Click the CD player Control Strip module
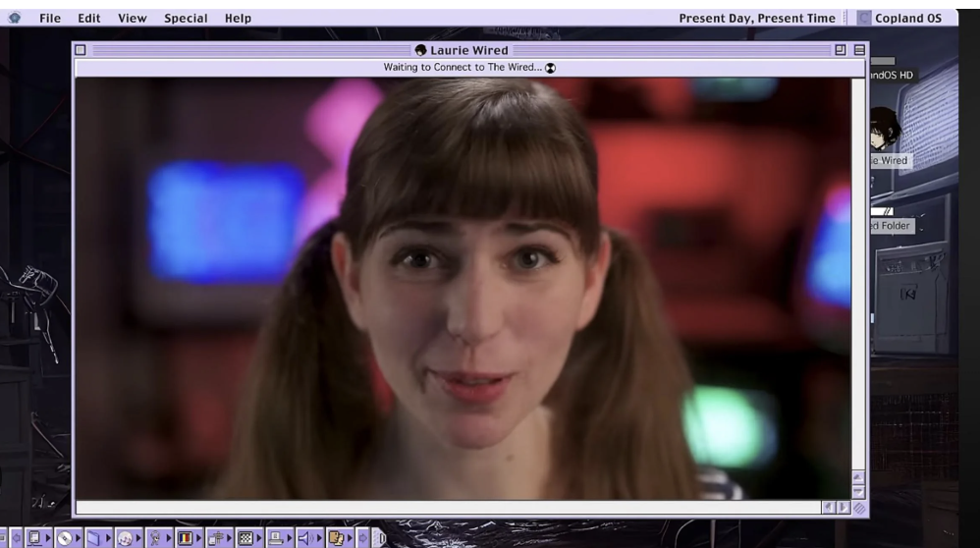 (x=65, y=537)
